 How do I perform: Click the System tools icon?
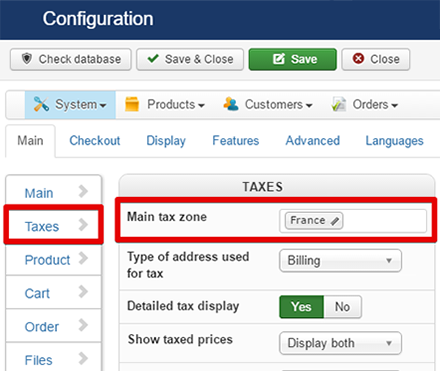point(41,104)
